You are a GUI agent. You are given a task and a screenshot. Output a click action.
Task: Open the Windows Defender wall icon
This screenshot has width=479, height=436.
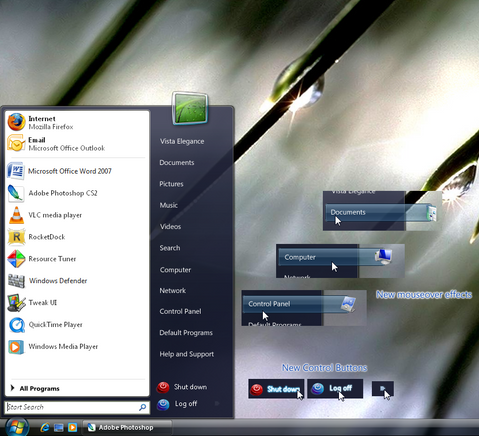click(16, 281)
